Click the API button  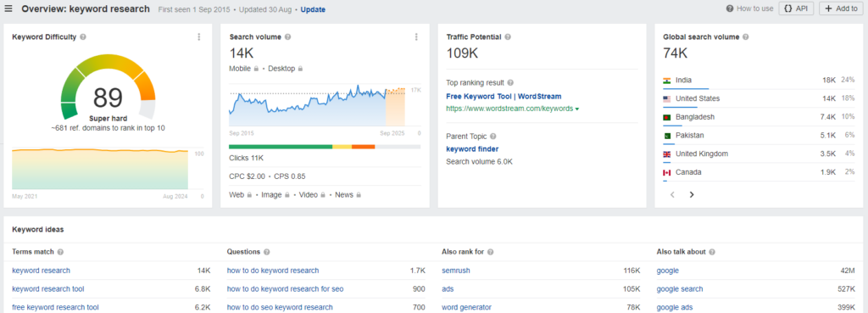pos(796,8)
